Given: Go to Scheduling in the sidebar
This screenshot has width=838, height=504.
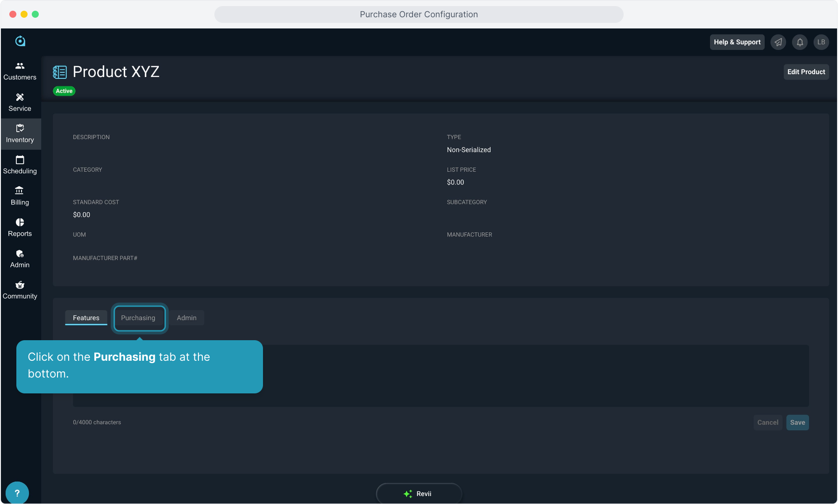Looking at the screenshot, I should [x=20, y=165].
